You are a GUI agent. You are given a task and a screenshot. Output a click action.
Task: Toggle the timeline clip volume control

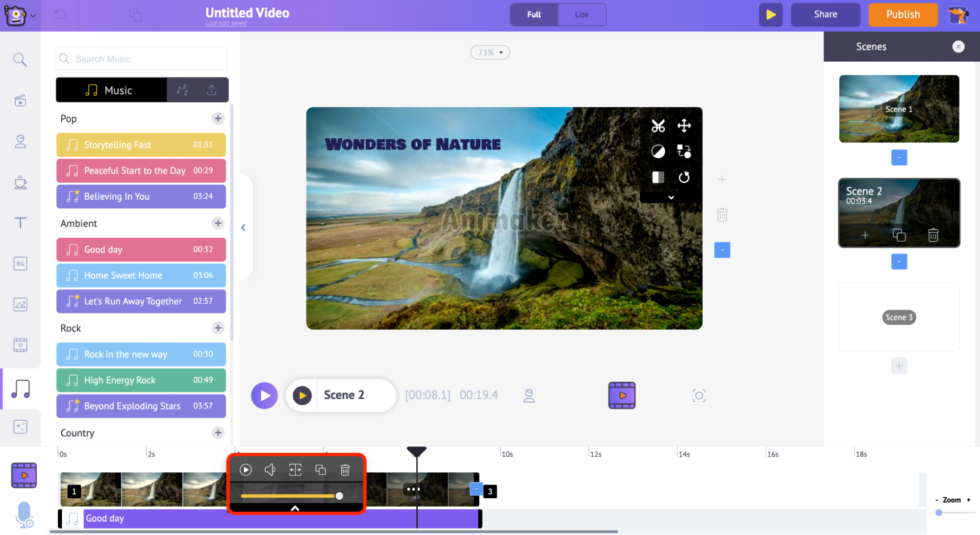coord(270,469)
